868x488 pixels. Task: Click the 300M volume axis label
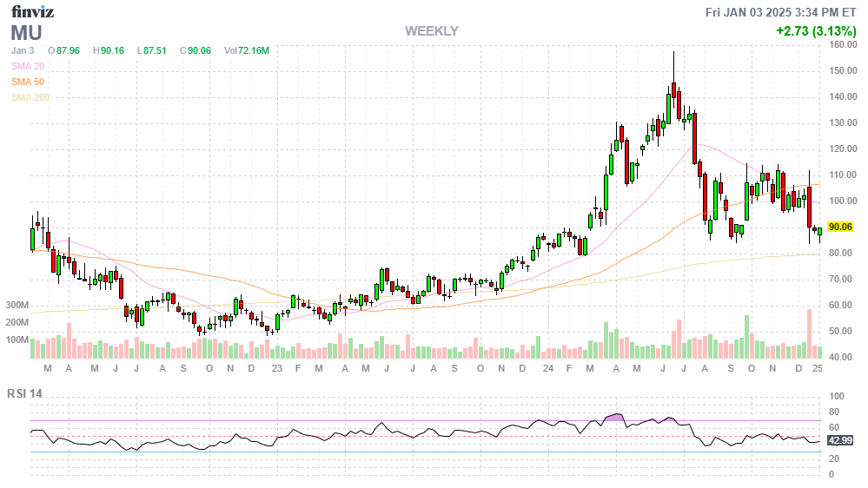pos(17,306)
